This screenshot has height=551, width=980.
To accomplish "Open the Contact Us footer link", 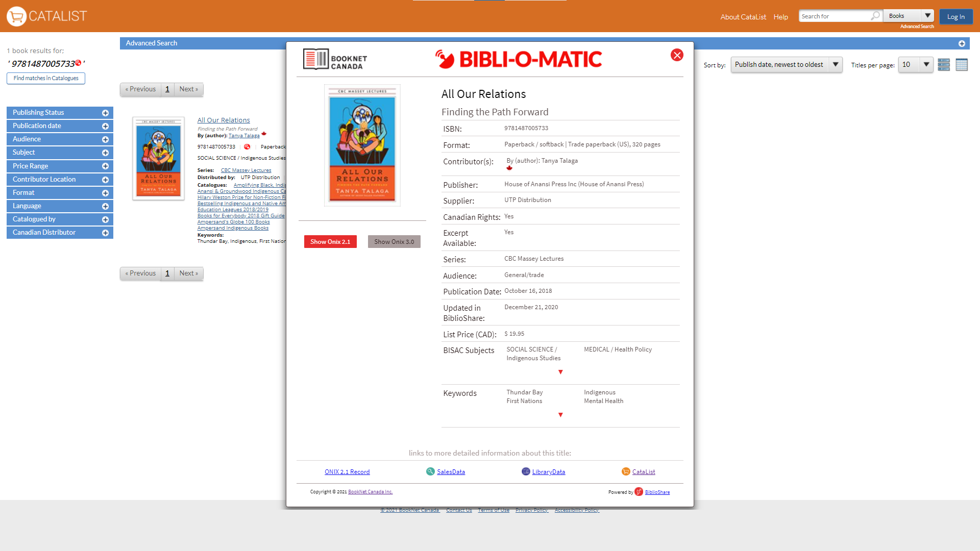I will click(x=459, y=510).
